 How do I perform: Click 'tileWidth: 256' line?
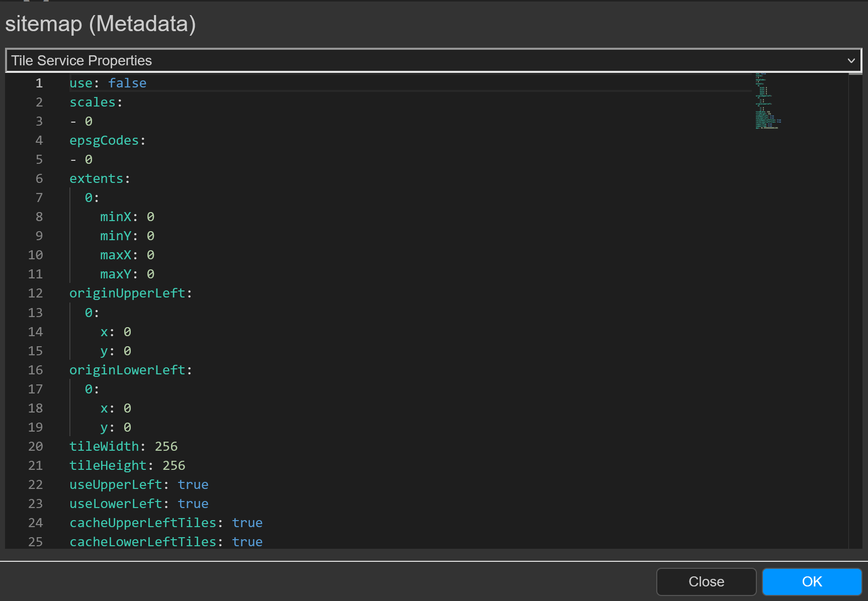tap(123, 446)
